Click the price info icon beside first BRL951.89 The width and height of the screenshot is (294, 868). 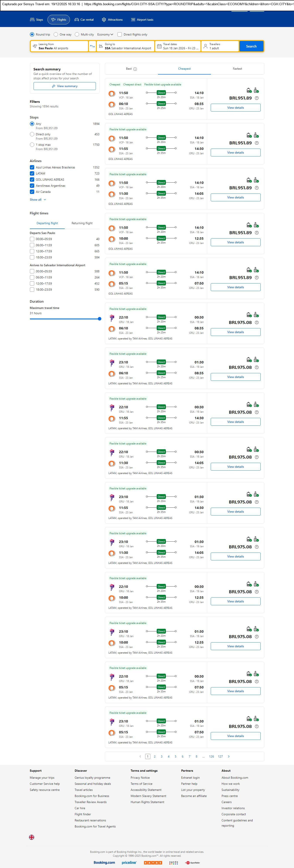click(x=257, y=98)
